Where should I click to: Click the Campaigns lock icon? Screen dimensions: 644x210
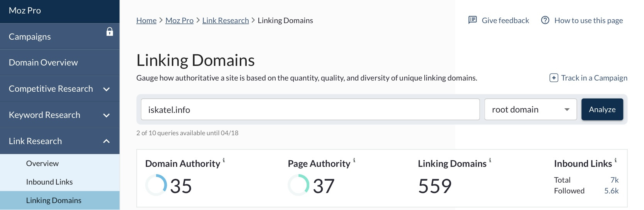click(110, 32)
